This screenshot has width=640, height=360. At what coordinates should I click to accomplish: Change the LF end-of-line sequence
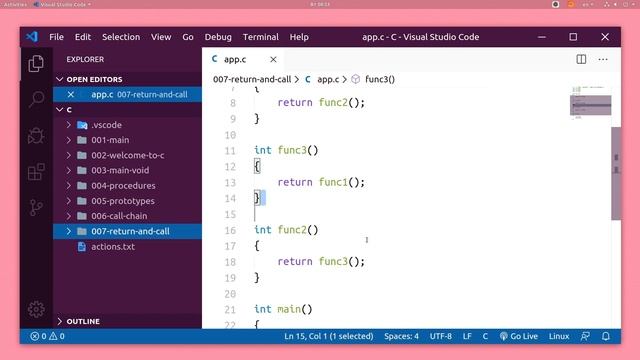467,336
